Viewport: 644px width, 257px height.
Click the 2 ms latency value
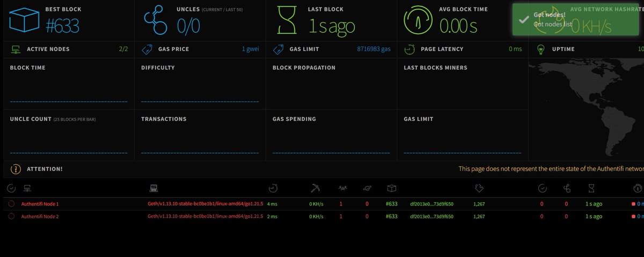273,217
